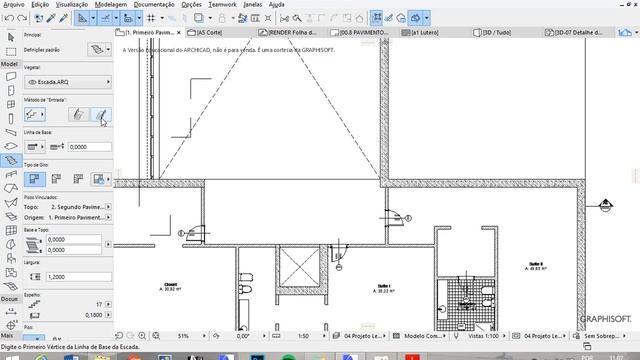The height and width of the screenshot is (360, 640).
Task: Select the Marquee tool
Action: [11, 52]
